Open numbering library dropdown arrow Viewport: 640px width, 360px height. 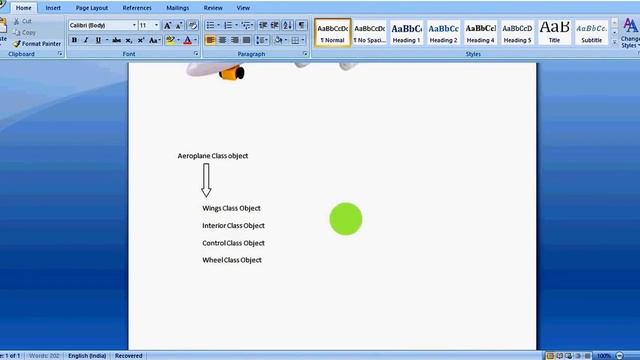click(236, 25)
